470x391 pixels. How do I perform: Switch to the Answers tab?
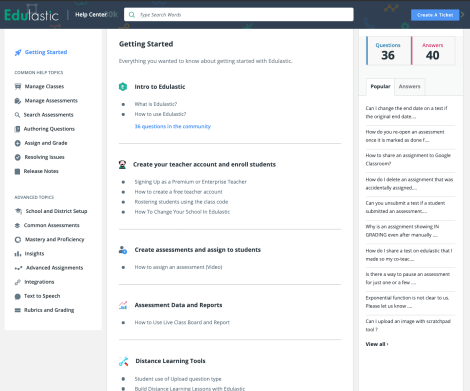coord(409,87)
